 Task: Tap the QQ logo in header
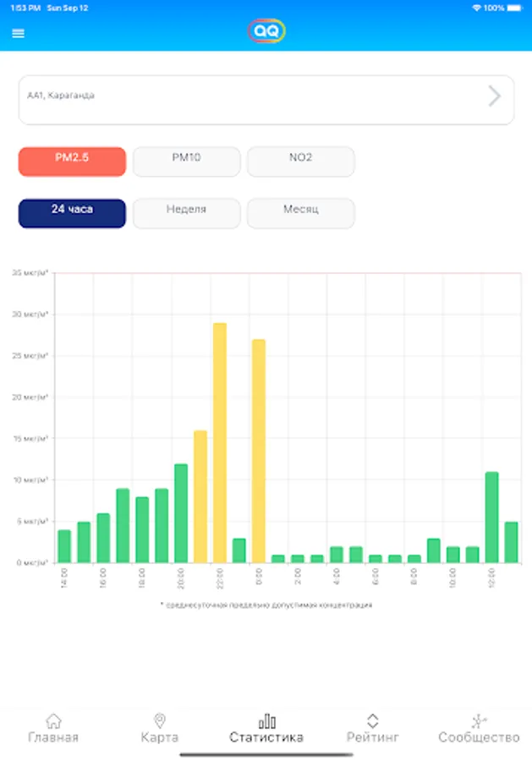(266, 31)
